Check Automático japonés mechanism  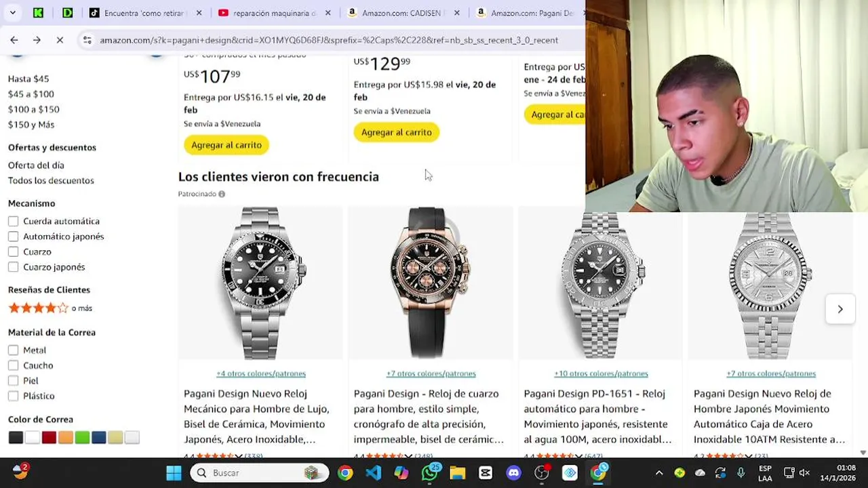point(14,237)
